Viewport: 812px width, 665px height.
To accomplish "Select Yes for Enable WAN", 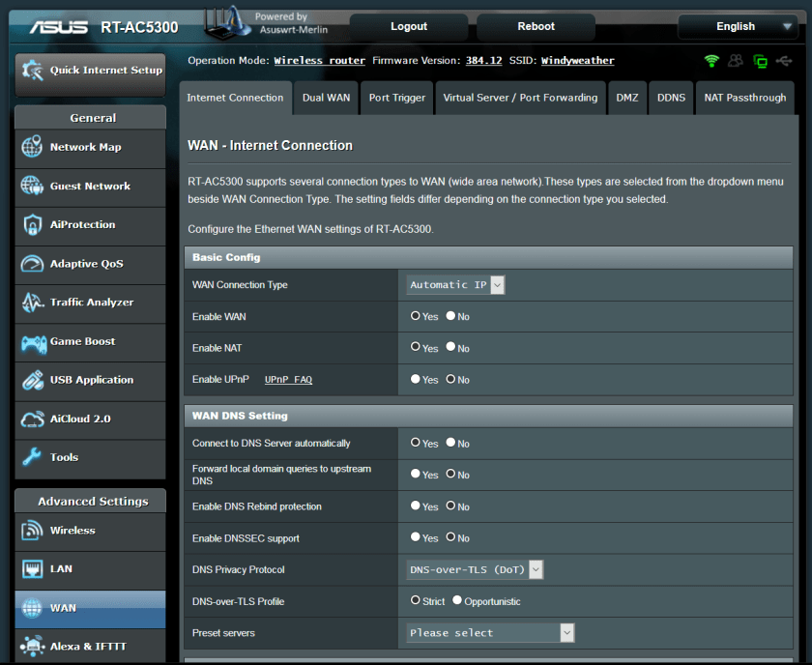I will (x=416, y=316).
